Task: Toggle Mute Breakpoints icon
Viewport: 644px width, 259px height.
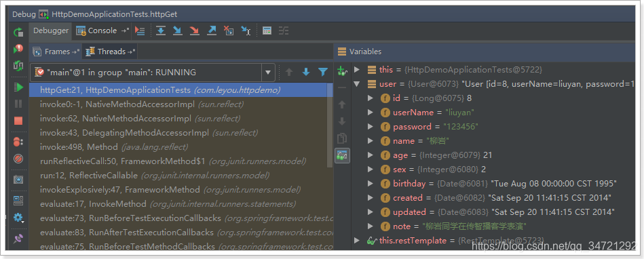Action: point(18,159)
